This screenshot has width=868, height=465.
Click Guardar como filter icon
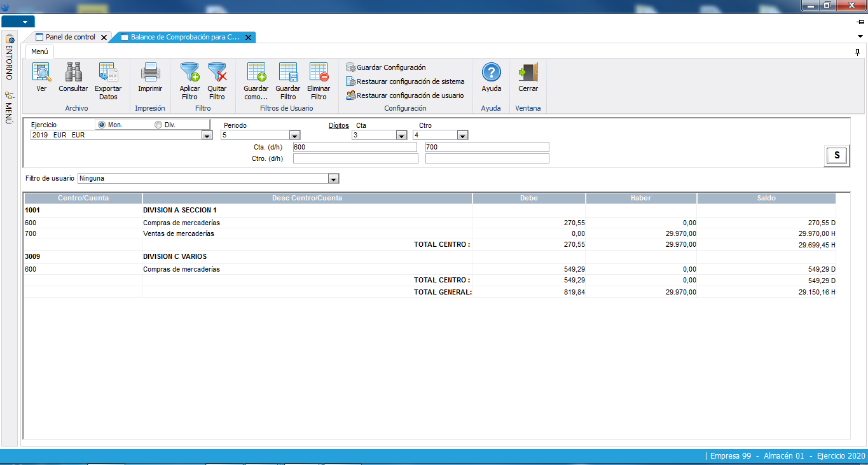point(256,73)
